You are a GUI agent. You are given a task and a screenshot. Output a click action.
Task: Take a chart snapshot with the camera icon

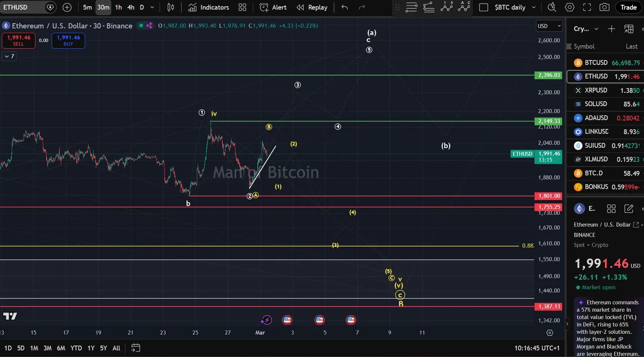pos(604,7)
